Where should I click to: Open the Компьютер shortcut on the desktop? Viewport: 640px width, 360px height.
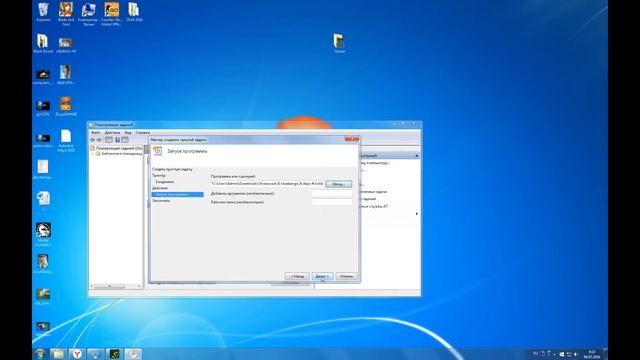pos(89,13)
